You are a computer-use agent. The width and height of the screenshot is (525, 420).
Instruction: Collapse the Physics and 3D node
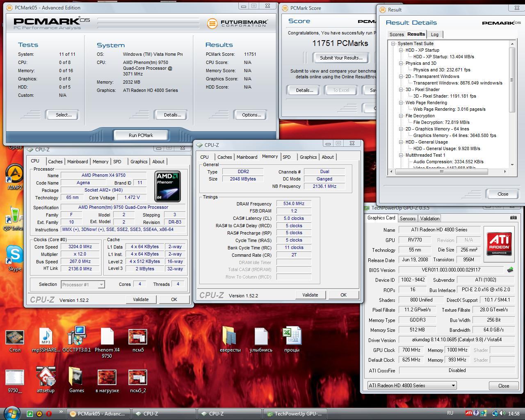[401, 63]
